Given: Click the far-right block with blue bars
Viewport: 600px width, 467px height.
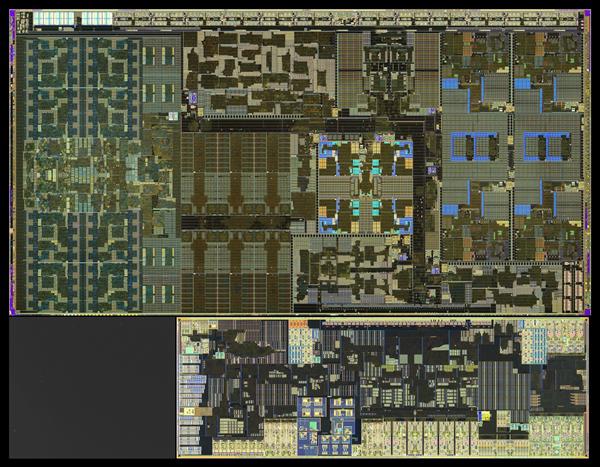Looking at the screenshot, I should pyautogui.click(x=547, y=145).
